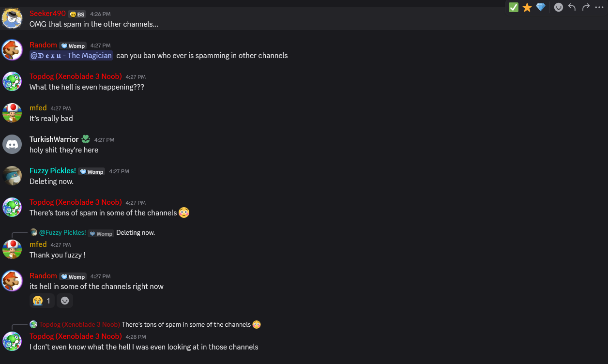Toggle the crying emoji reaction
This screenshot has width=608, height=364.
tap(42, 301)
